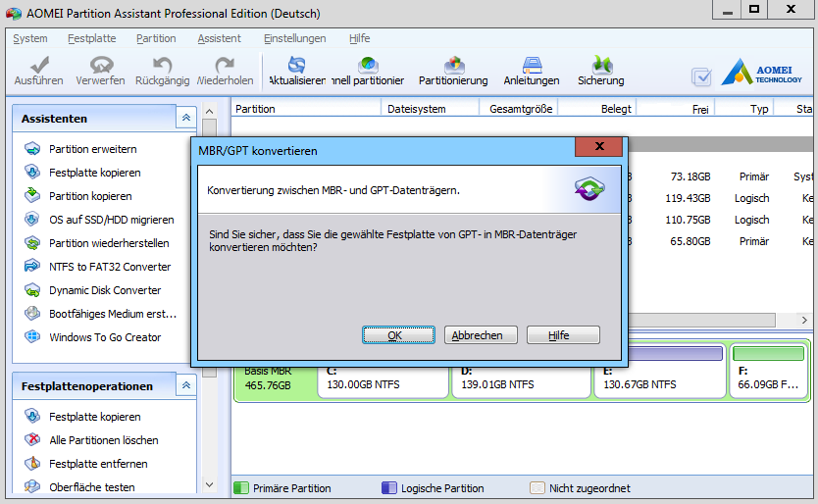Cancel with the Abbrechen button

[481, 335]
